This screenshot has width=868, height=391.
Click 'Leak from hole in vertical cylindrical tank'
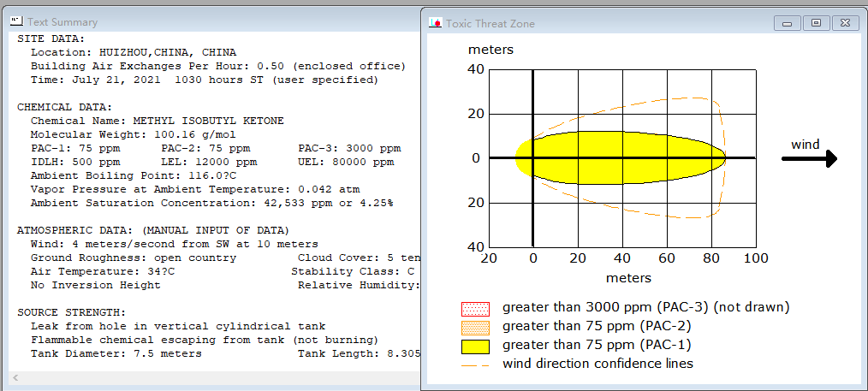tap(178, 326)
